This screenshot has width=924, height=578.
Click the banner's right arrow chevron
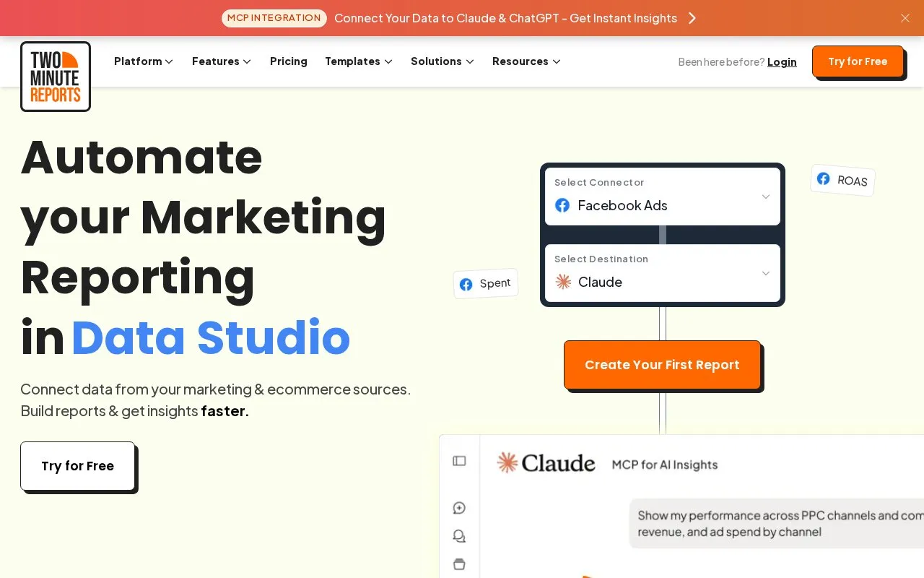692,18
